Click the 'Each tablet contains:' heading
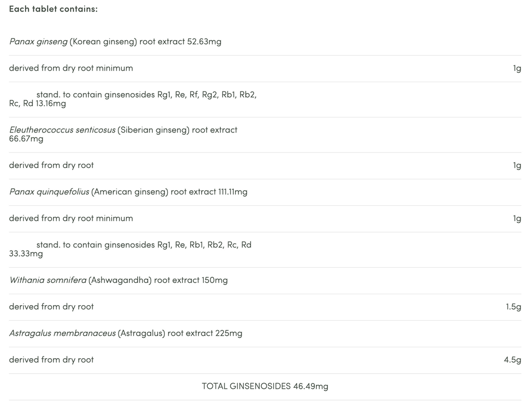The height and width of the screenshot is (406, 532). click(53, 9)
